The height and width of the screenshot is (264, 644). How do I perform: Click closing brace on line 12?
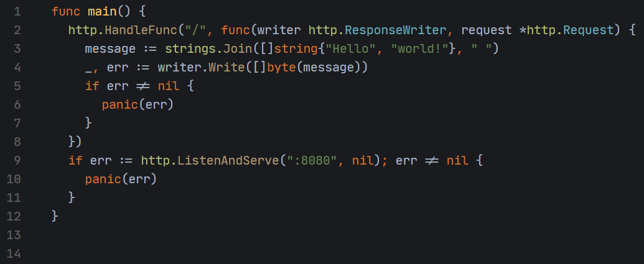[55, 216]
